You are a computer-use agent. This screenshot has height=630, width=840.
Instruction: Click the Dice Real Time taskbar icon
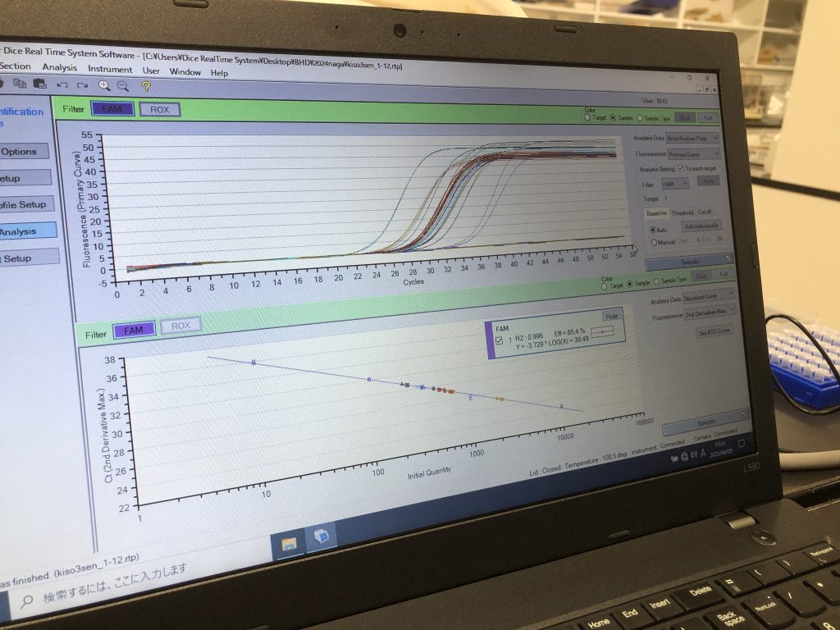[321, 539]
